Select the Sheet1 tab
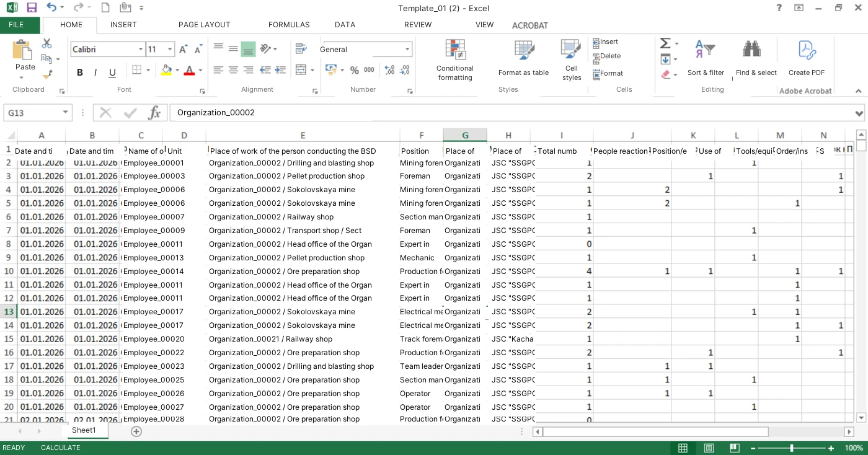Viewport: 868px width, 455px height. tap(84, 430)
